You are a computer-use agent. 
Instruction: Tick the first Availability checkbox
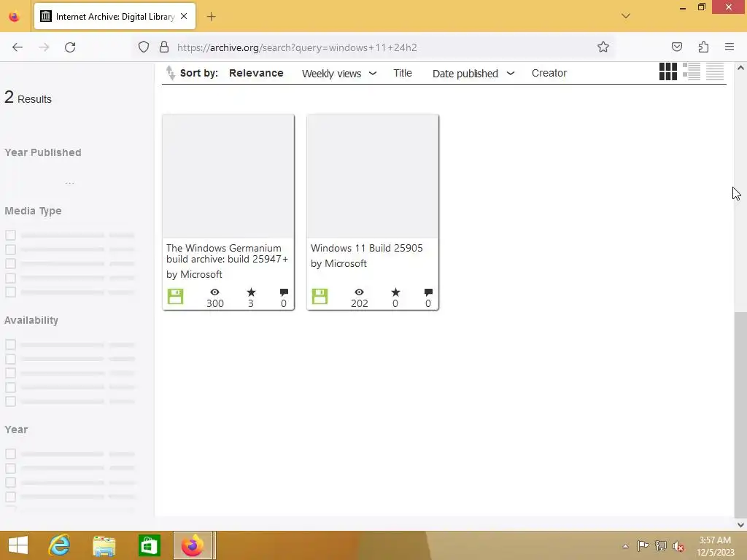click(x=10, y=344)
